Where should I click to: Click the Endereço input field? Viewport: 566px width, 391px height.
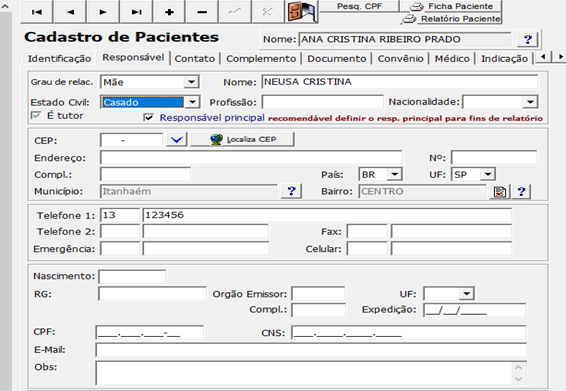click(251, 158)
